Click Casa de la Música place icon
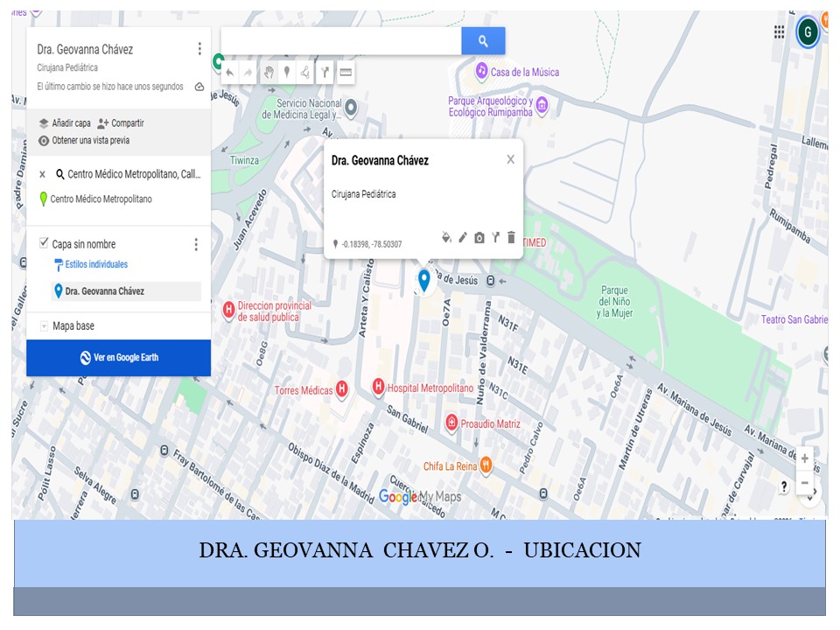 (481, 71)
